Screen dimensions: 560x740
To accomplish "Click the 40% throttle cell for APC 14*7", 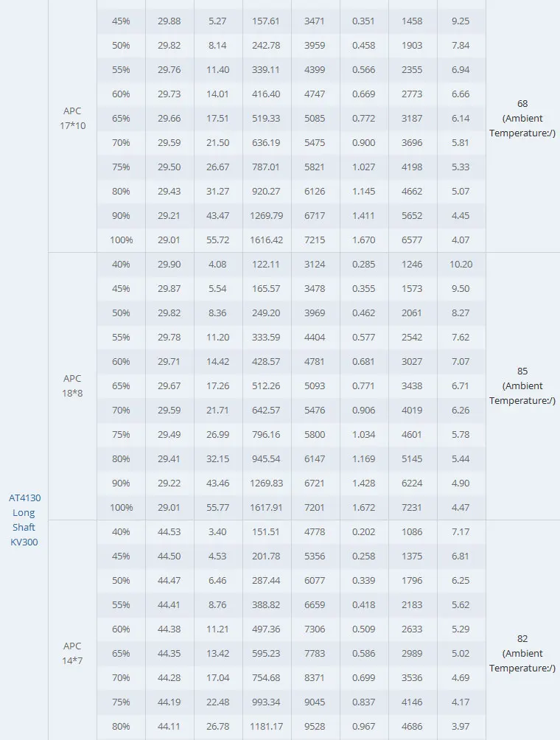I will coord(122,531).
